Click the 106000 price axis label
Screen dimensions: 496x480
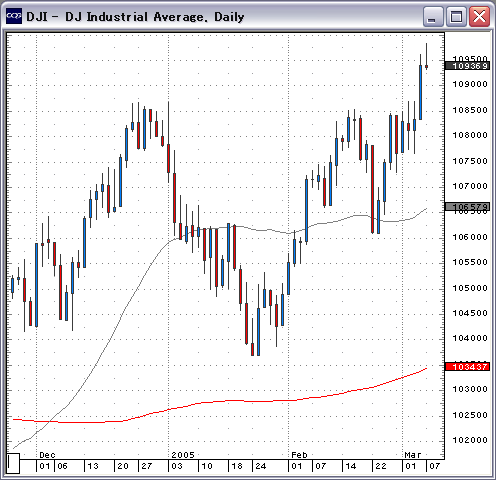470,237
